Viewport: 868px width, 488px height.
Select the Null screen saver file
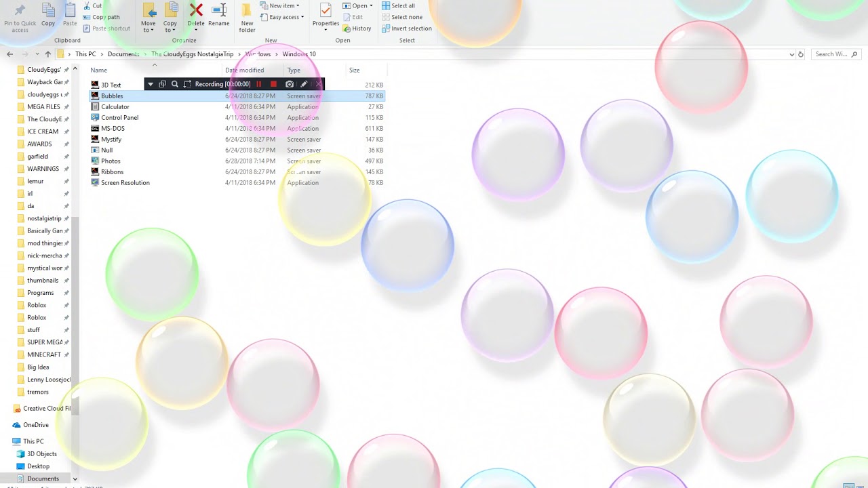237,150
